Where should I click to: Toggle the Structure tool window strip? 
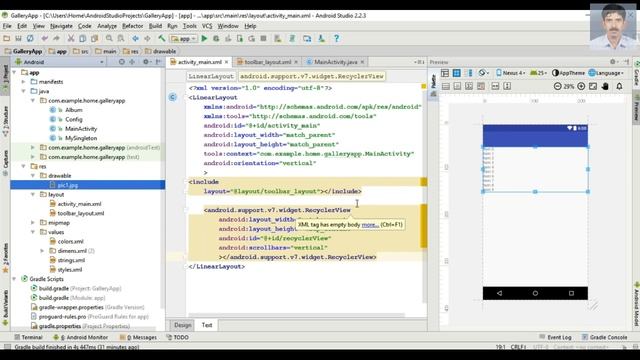click(5, 121)
